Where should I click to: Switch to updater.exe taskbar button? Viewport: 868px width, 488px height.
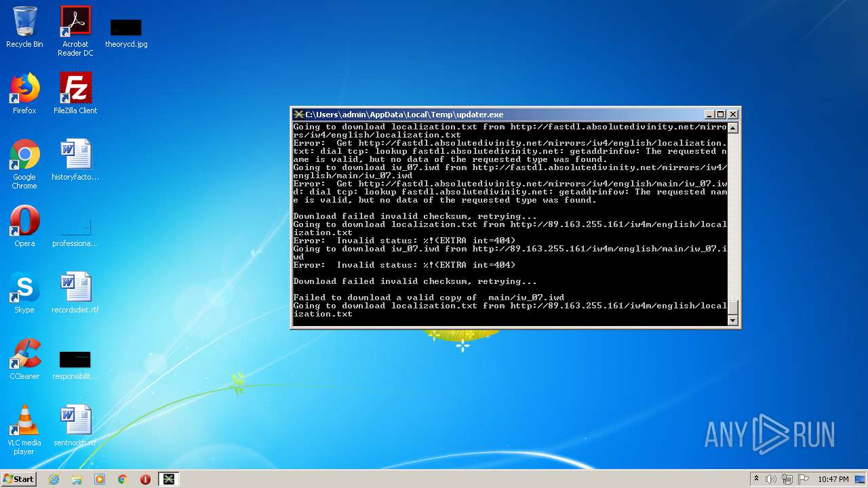(169, 479)
